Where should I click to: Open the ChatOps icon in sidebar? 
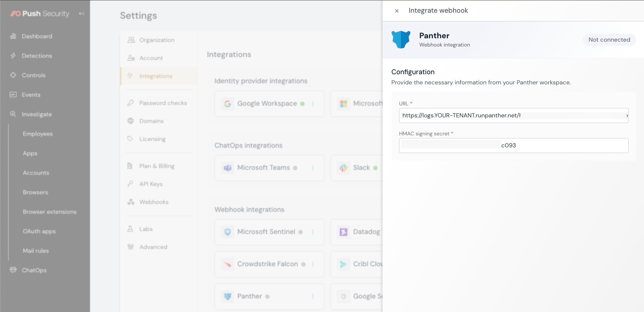(13, 270)
